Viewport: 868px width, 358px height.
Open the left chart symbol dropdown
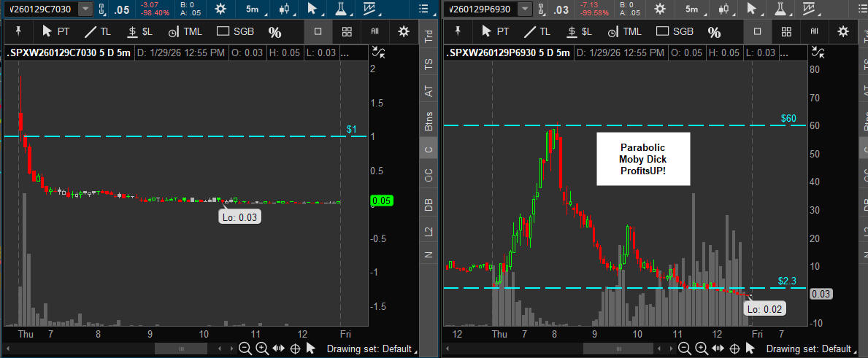(85, 9)
